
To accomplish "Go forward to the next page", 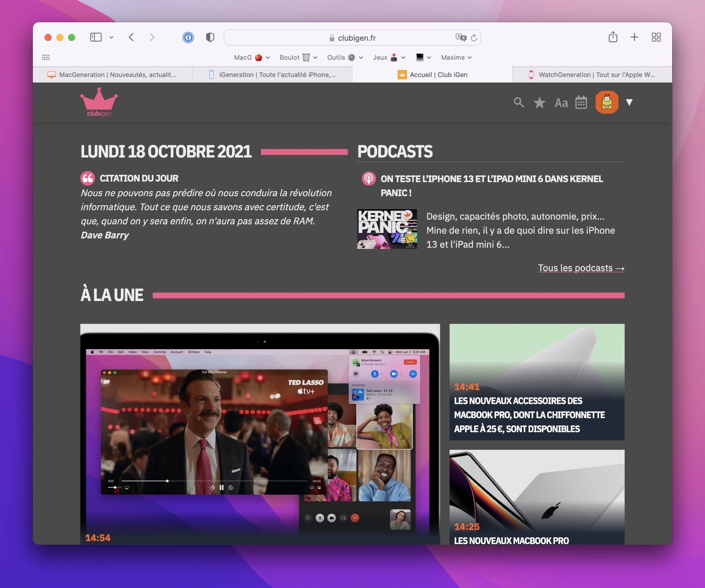I will click(x=152, y=37).
